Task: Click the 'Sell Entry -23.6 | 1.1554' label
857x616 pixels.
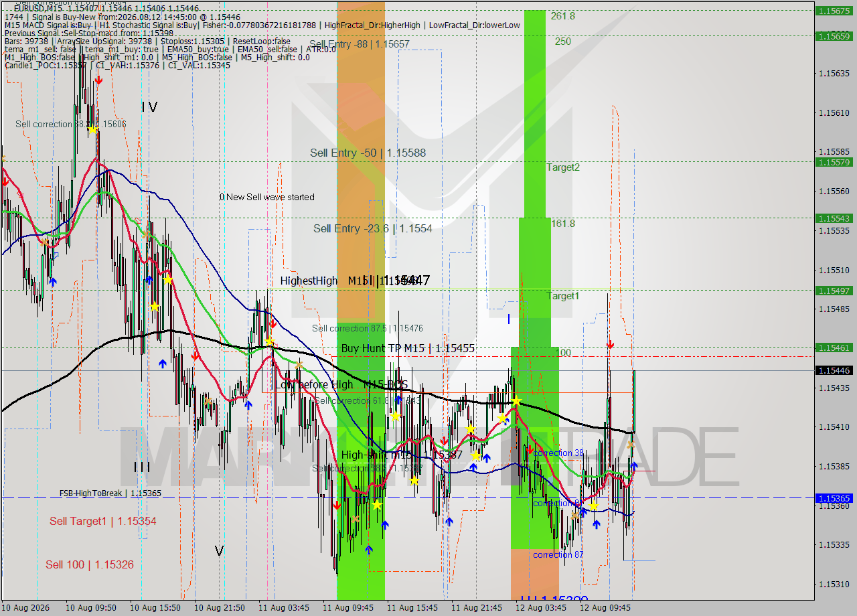Action: [x=373, y=229]
